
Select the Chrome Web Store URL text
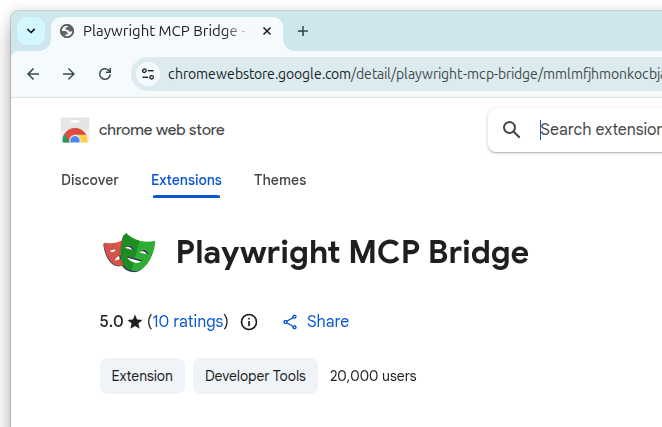click(415, 74)
